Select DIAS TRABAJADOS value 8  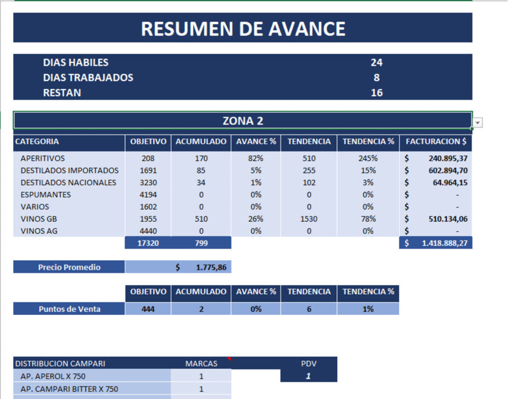[x=377, y=78]
